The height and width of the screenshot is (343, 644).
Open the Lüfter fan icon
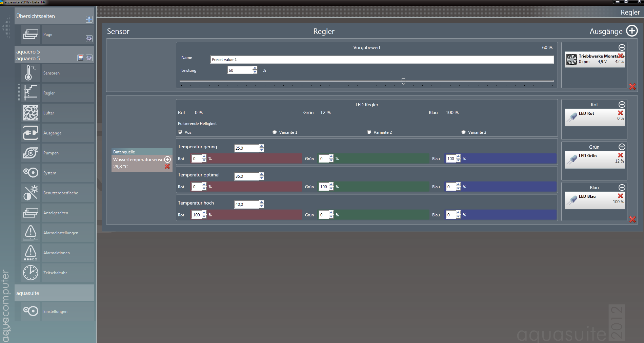coord(31,113)
